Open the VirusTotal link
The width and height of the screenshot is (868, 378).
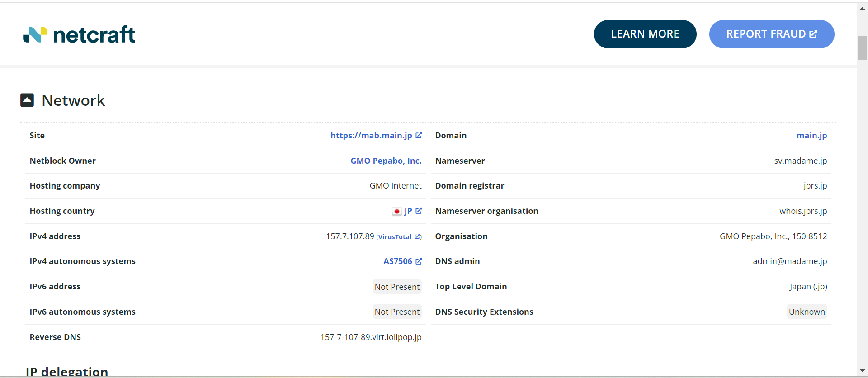(x=395, y=236)
